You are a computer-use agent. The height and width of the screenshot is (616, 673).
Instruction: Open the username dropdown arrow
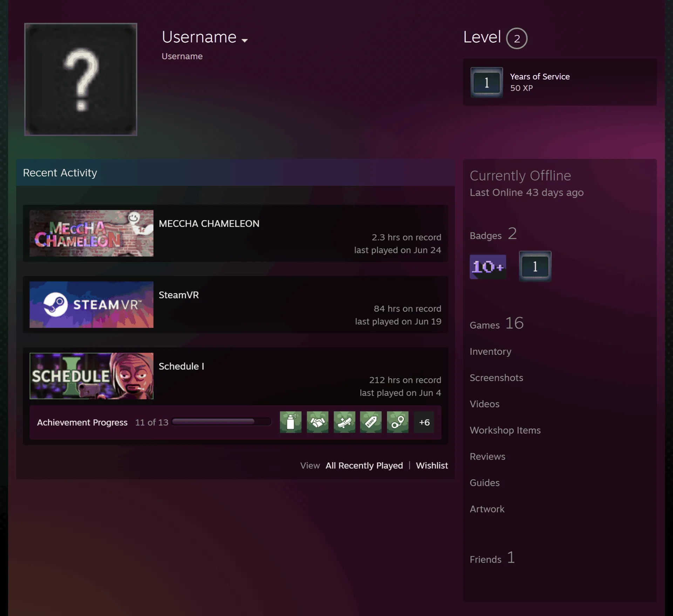[x=245, y=40]
